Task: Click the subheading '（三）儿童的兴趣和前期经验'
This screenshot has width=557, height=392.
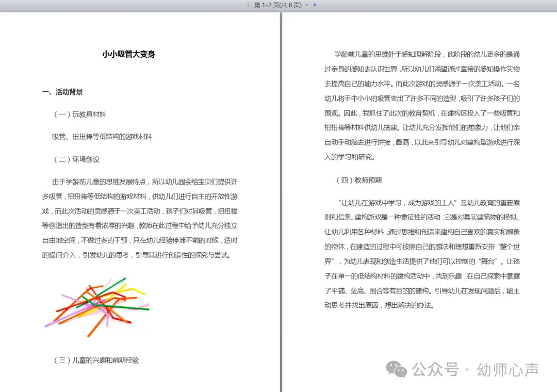Action: tap(95, 361)
